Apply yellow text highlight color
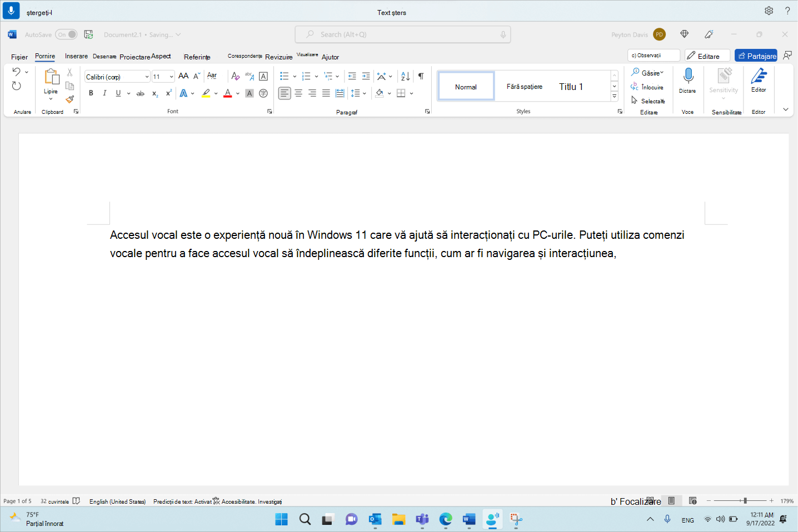Viewport: 798px width, 532px height. 206,93
